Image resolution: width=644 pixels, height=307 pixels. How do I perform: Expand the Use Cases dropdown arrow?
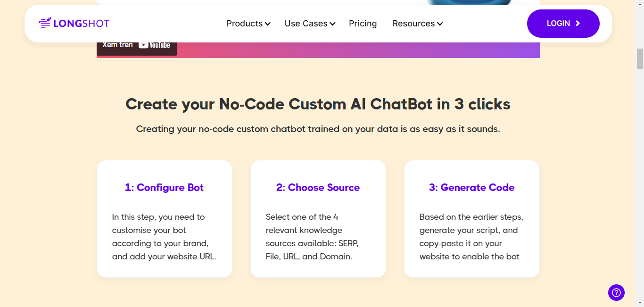click(332, 24)
